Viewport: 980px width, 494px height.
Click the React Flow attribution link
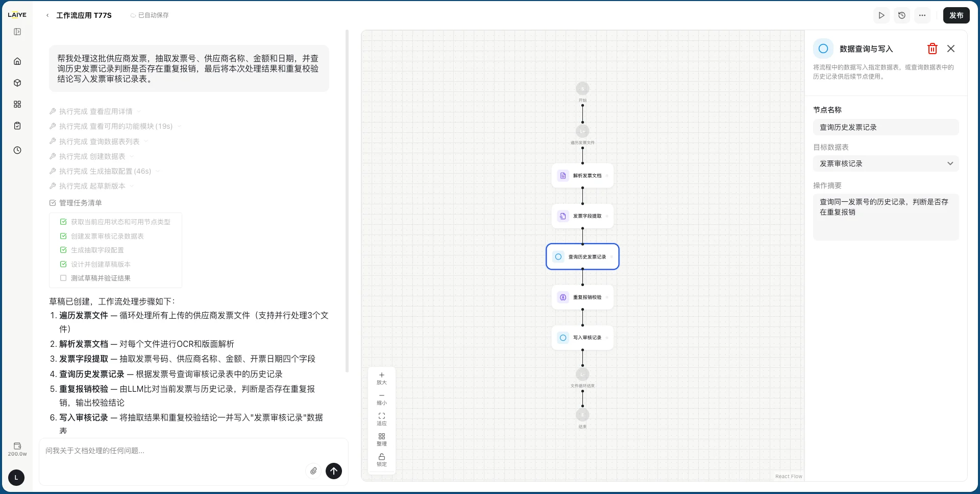789,476
